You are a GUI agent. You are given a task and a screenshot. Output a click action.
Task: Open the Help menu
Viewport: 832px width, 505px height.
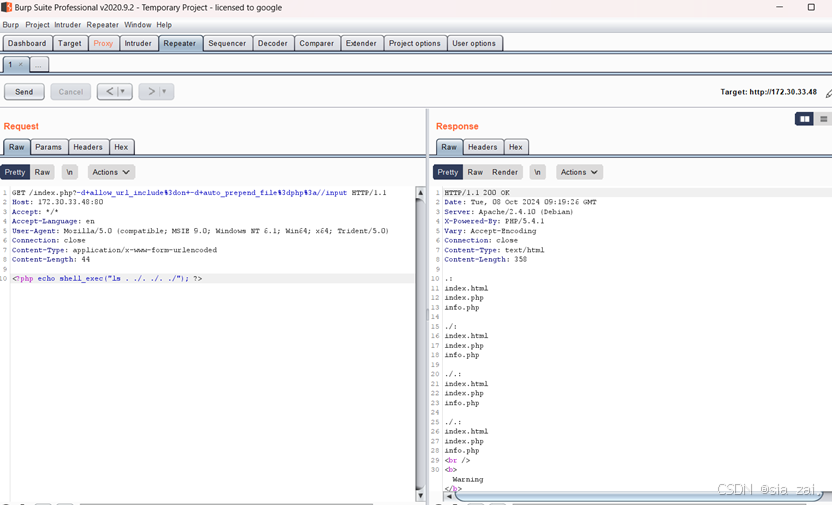click(x=164, y=25)
